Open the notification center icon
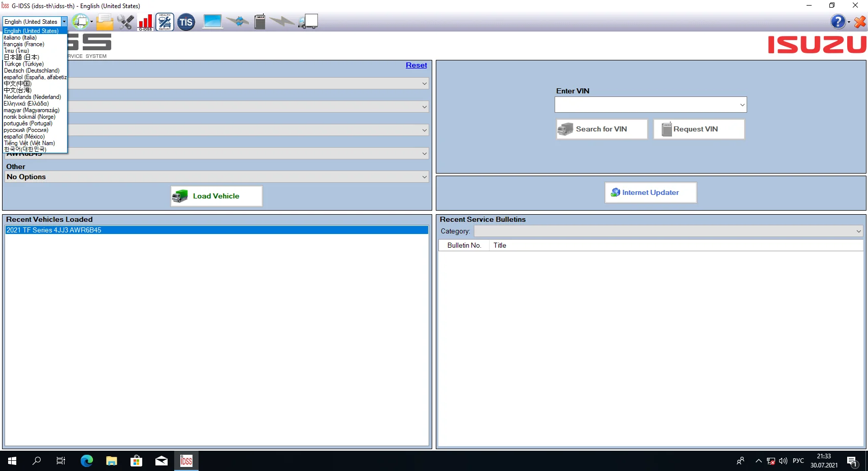This screenshot has height=471, width=868. [852, 461]
